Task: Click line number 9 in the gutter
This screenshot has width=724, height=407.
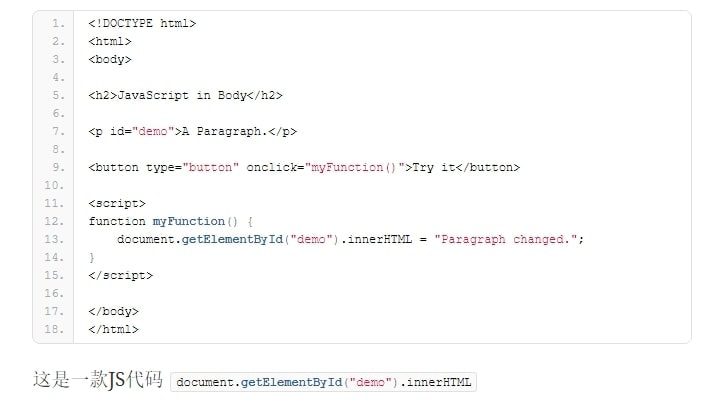Action: pyautogui.click(x=57, y=167)
